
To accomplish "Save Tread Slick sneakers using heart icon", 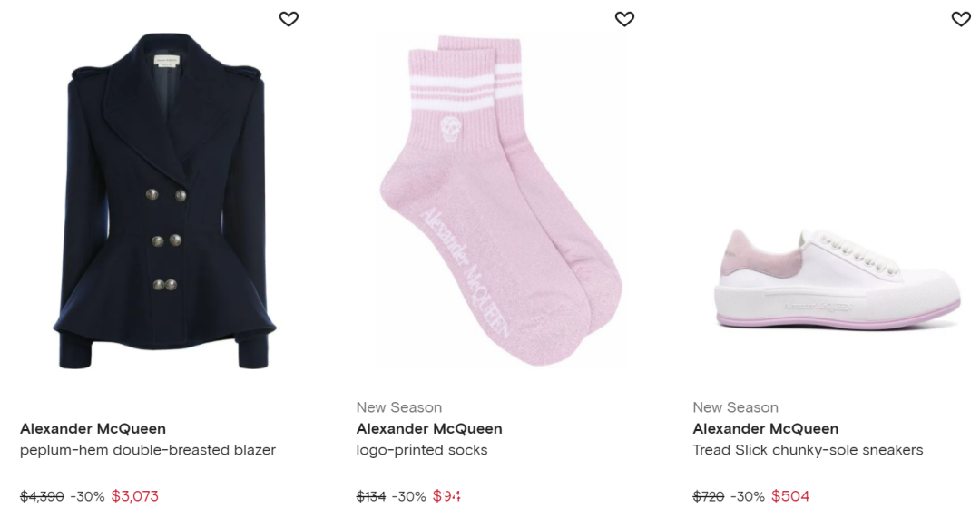I will click(961, 19).
